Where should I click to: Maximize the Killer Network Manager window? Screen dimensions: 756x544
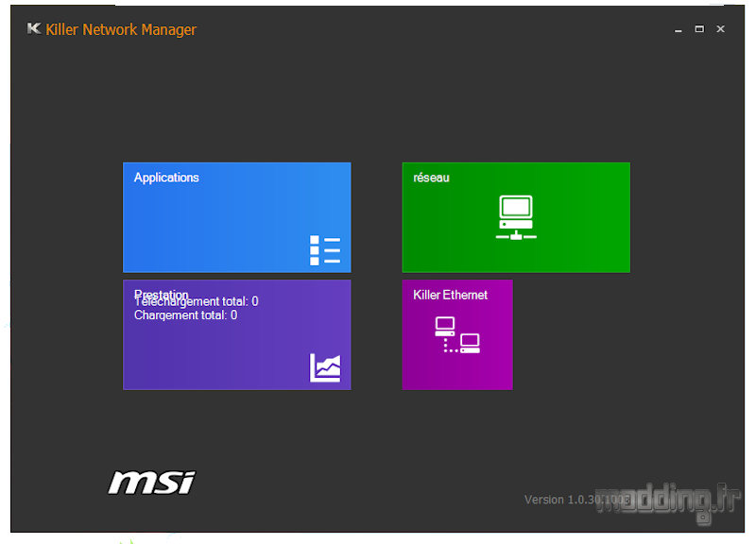coord(699,29)
